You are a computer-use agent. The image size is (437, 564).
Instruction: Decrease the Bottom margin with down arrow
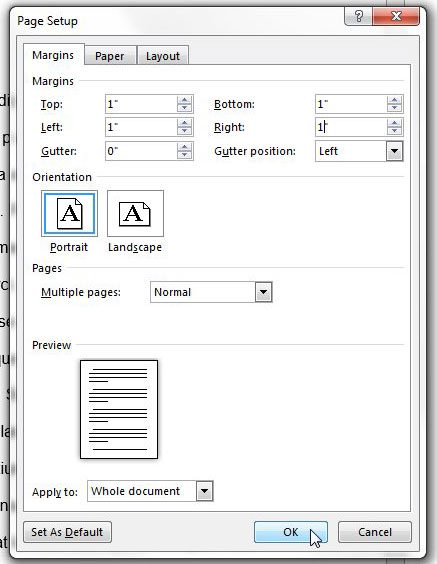click(x=395, y=108)
